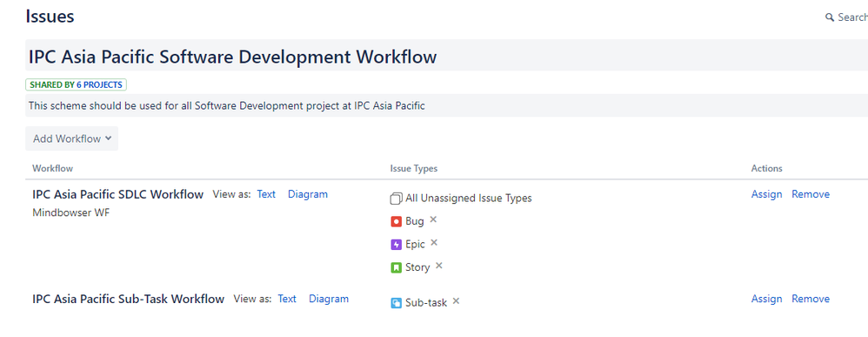The width and height of the screenshot is (868, 337).
Task: Click the Workflow column header
Action: click(x=52, y=169)
